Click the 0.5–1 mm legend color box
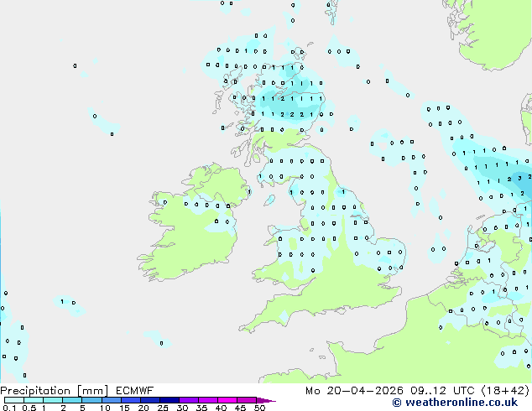Screen dimensions: 532x411 (34, 400)
